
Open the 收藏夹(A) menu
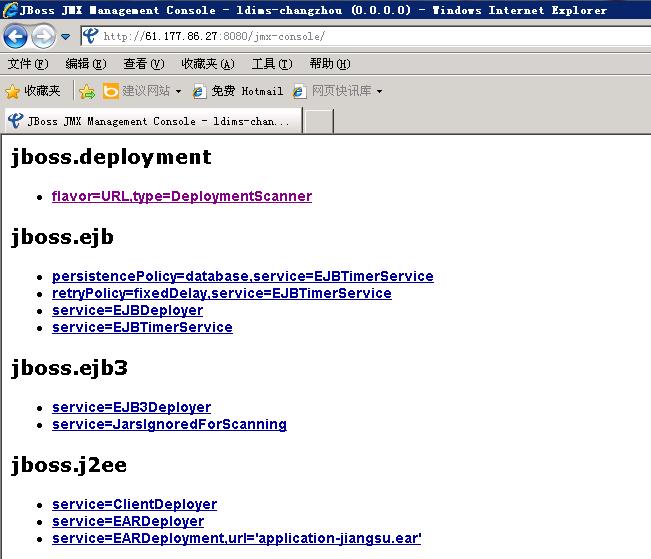coord(208,64)
